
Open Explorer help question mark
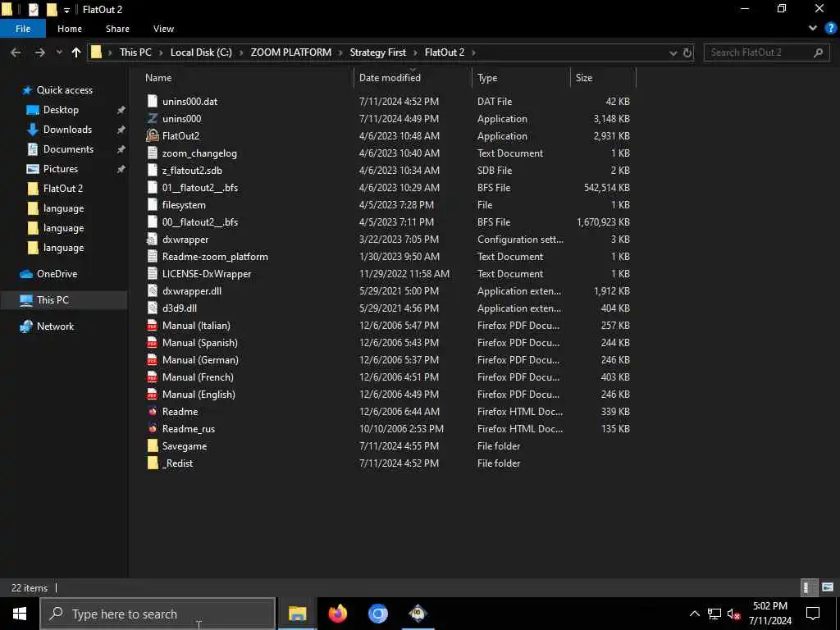830,29
